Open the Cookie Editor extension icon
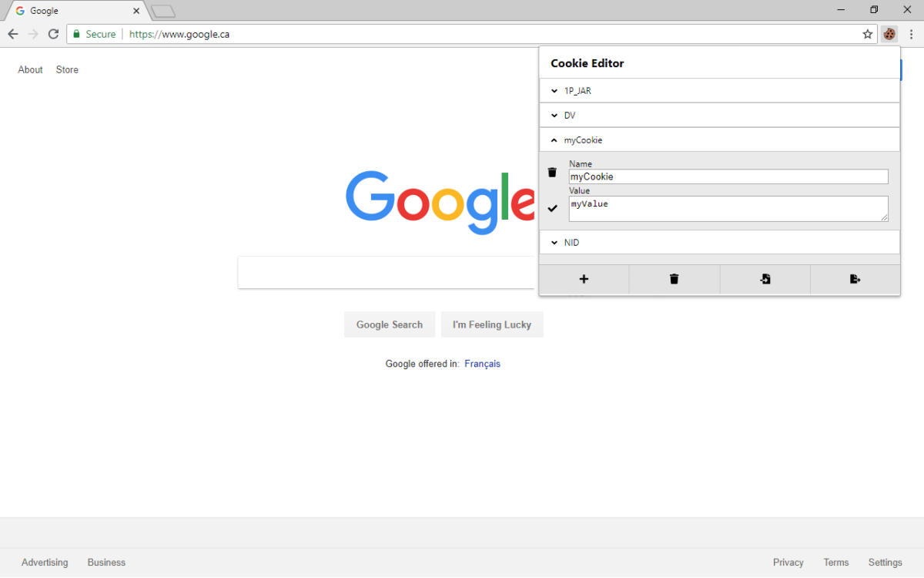The height and width of the screenshot is (578, 924). [x=889, y=34]
